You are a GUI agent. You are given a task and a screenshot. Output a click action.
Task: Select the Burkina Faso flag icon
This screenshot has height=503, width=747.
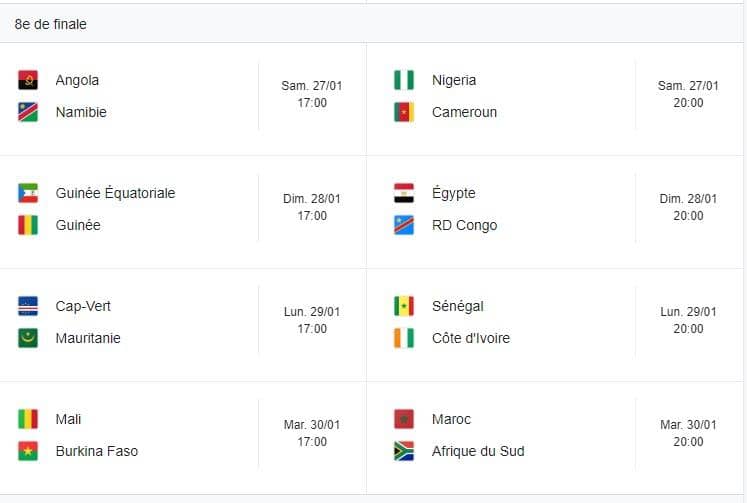coord(28,451)
